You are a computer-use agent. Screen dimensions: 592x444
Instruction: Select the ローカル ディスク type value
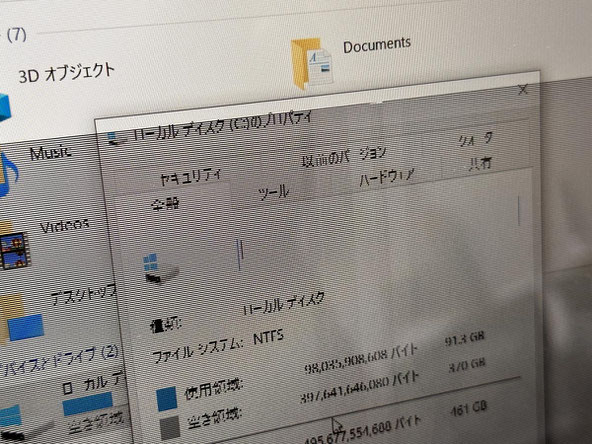click(283, 303)
